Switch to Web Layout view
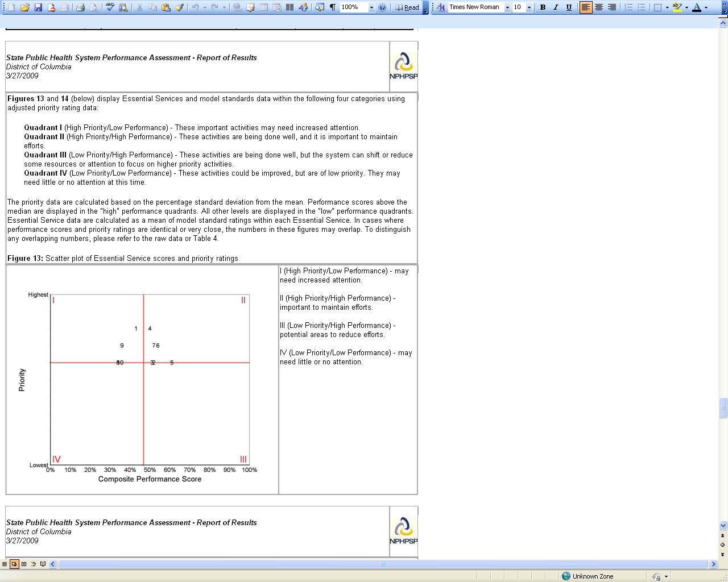The width and height of the screenshot is (728, 582). 14,564
